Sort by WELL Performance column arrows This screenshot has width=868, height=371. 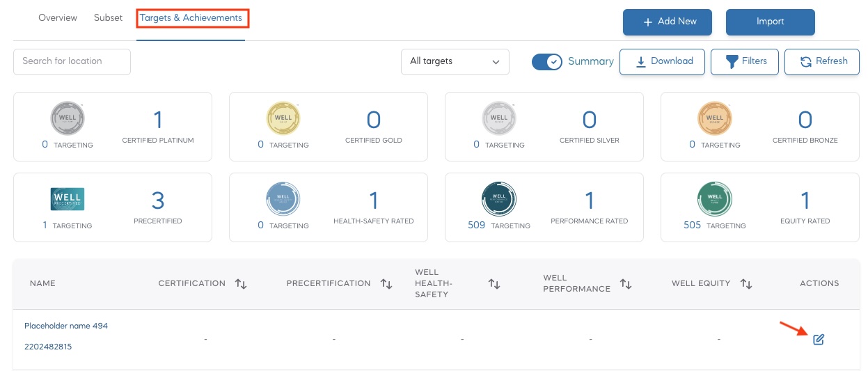pyautogui.click(x=626, y=284)
